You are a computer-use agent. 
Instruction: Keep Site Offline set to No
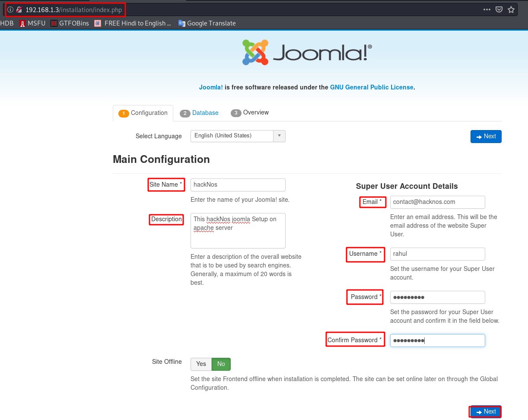tap(221, 364)
